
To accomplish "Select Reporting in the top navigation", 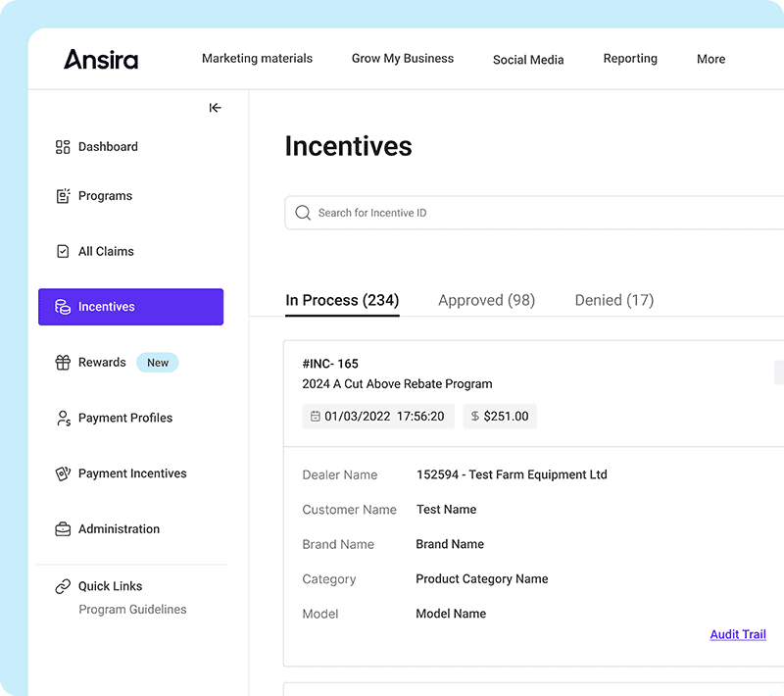I will point(630,59).
